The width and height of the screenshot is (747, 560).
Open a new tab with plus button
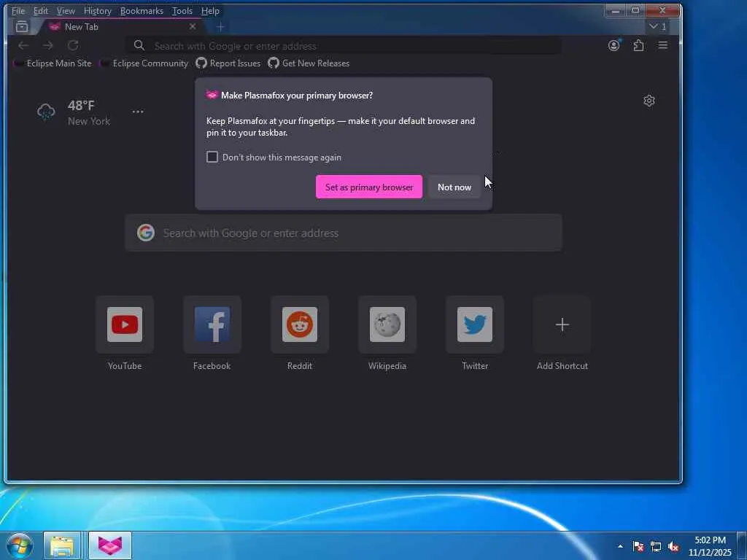click(220, 27)
